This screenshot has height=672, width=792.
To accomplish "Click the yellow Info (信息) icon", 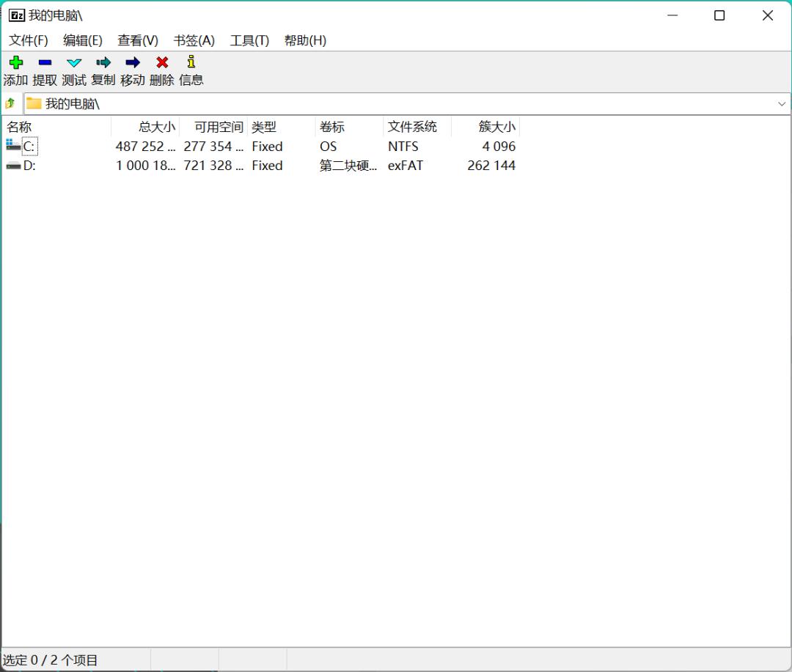I will point(191,63).
